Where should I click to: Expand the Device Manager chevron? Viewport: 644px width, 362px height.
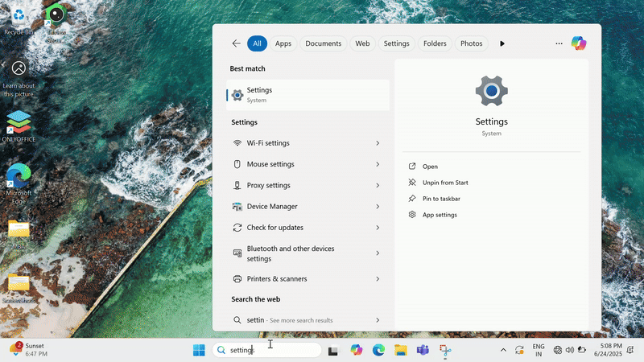point(378,207)
